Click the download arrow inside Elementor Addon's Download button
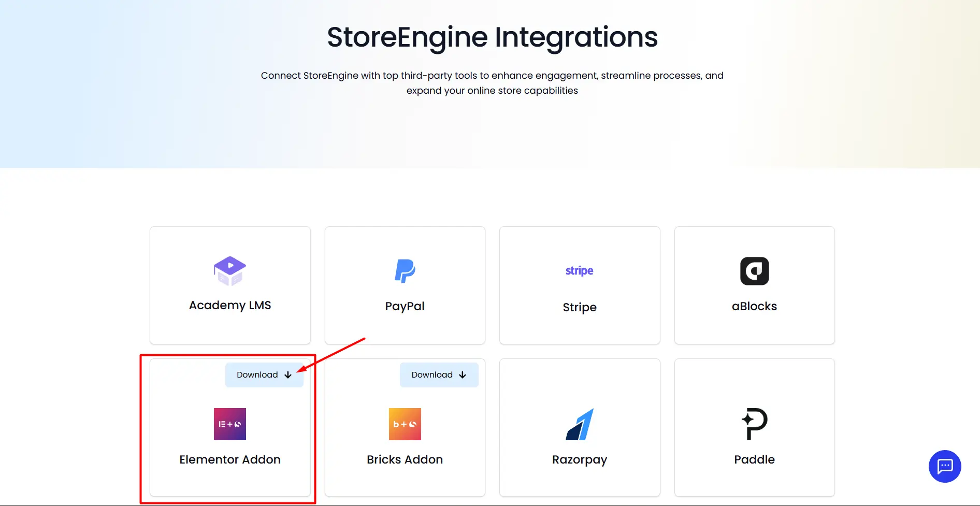 tap(288, 374)
